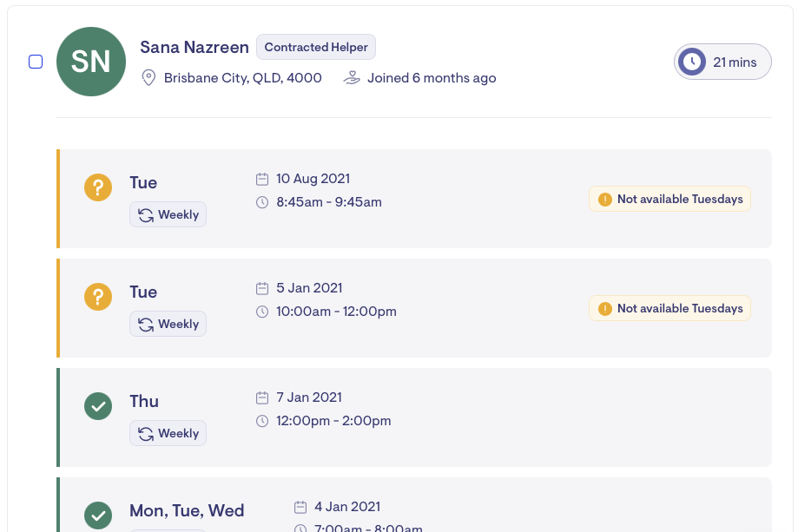Click the Weekly badge on 5 Jan shift
Image resolution: width=798 pixels, height=532 pixels.
[168, 324]
